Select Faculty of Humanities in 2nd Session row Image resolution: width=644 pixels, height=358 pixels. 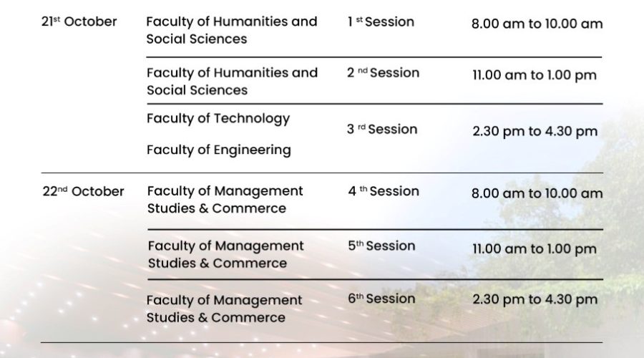coord(231,81)
